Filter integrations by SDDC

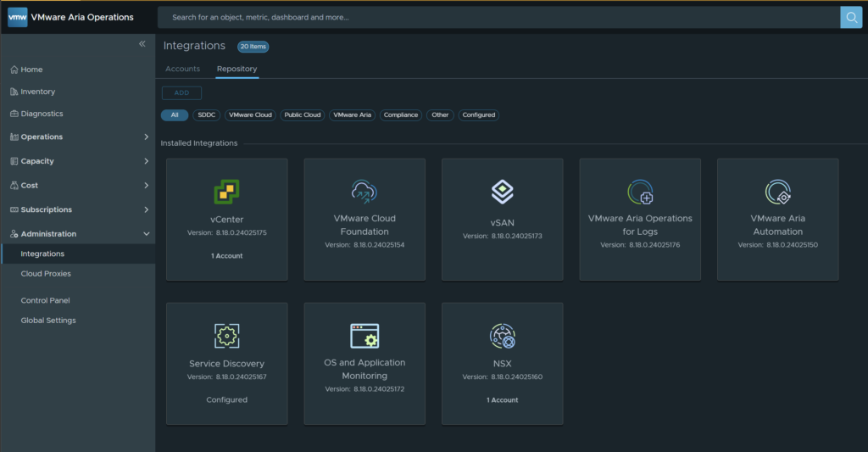[207, 115]
